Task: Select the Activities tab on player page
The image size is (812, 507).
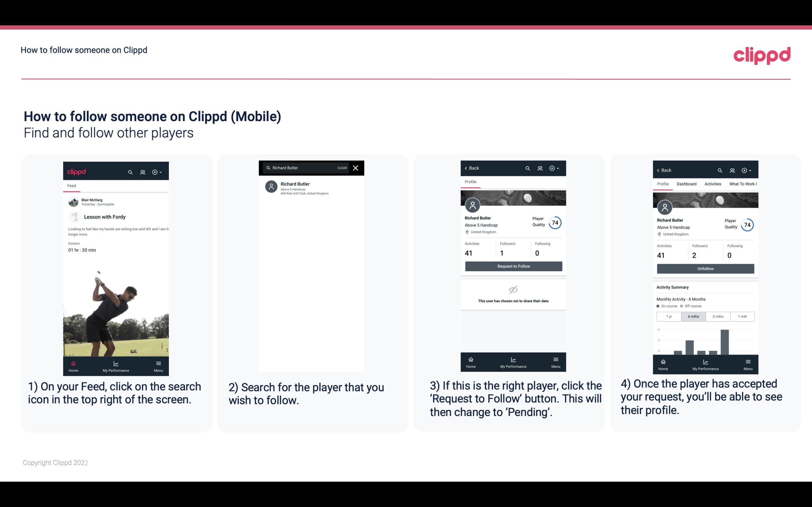Action: (x=713, y=183)
